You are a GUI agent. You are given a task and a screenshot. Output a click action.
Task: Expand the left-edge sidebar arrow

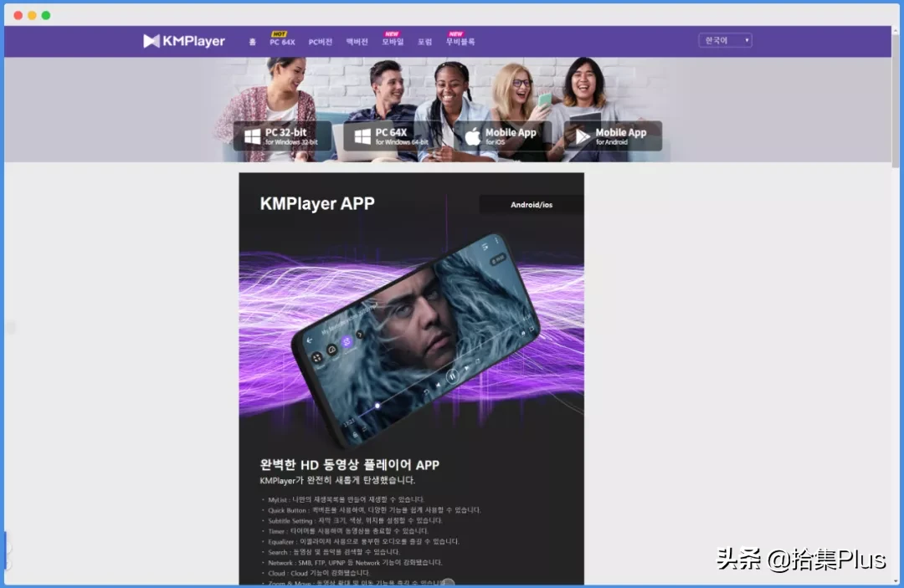click(11, 328)
